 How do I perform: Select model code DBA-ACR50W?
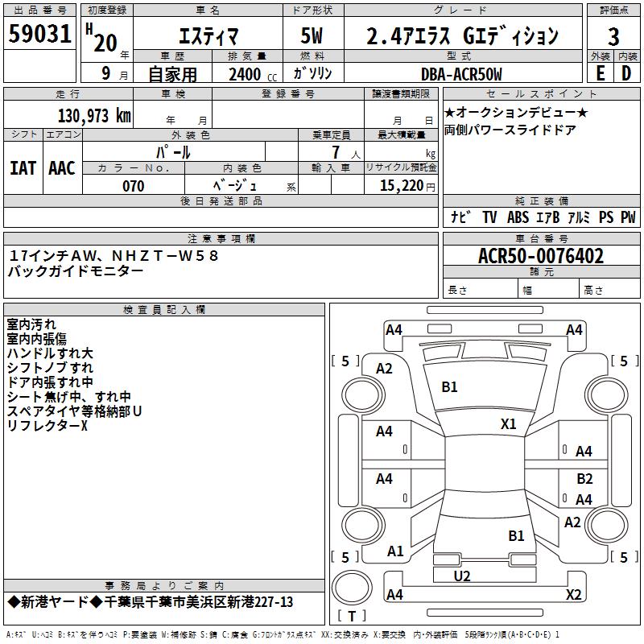(461, 74)
